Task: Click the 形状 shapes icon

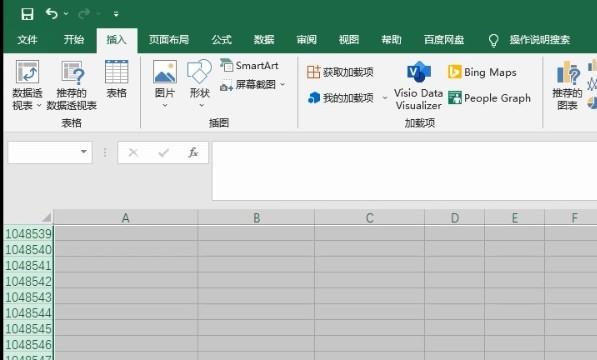Action: pyautogui.click(x=200, y=72)
